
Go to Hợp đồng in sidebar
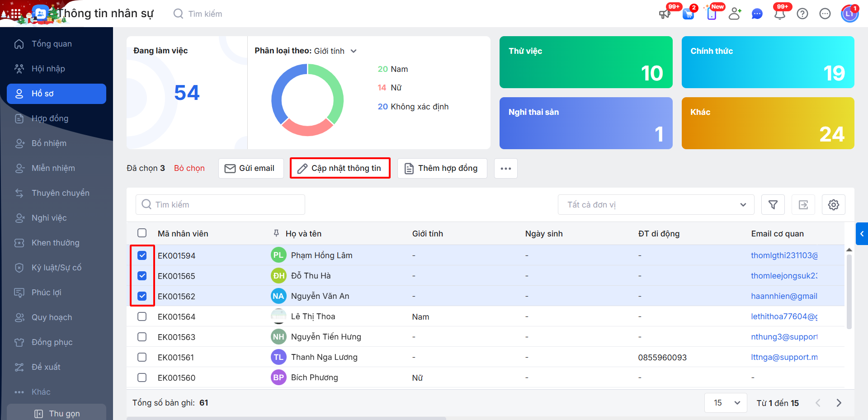50,118
